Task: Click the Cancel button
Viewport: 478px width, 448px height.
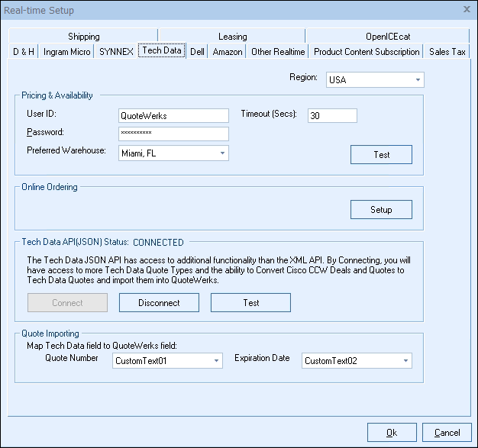Action: point(447,432)
